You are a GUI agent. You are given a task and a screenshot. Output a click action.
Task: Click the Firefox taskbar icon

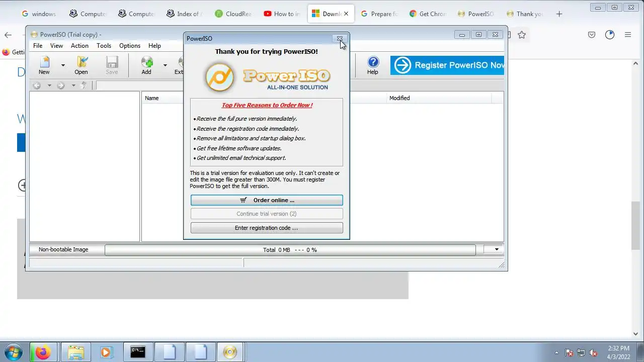point(43,352)
